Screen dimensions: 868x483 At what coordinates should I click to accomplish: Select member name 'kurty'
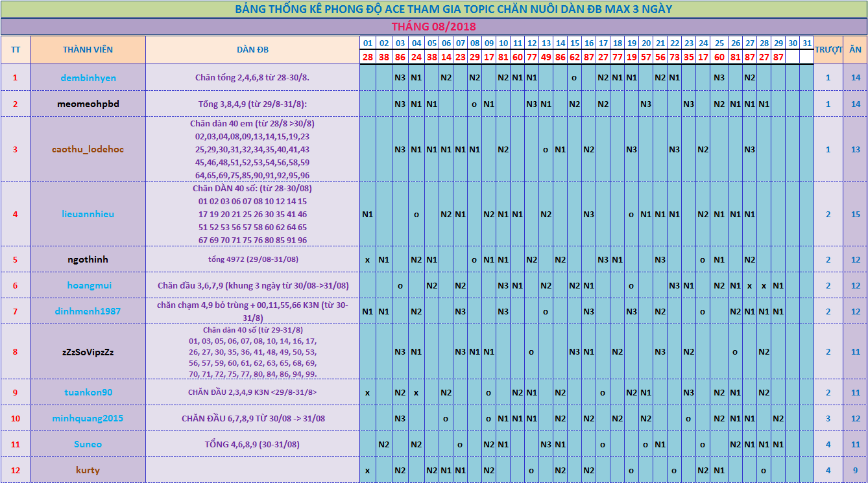[x=88, y=470]
